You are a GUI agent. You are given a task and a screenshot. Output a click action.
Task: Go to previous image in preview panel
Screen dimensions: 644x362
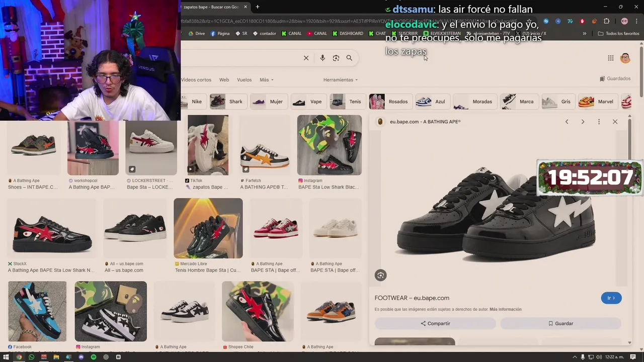tap(567, 122)
